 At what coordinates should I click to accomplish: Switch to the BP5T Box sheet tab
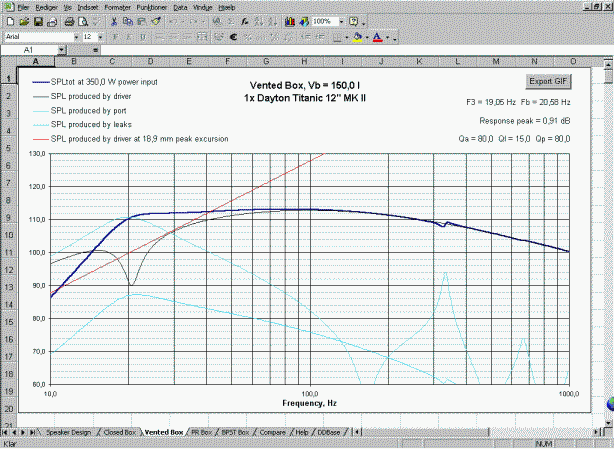coord(235,432)
